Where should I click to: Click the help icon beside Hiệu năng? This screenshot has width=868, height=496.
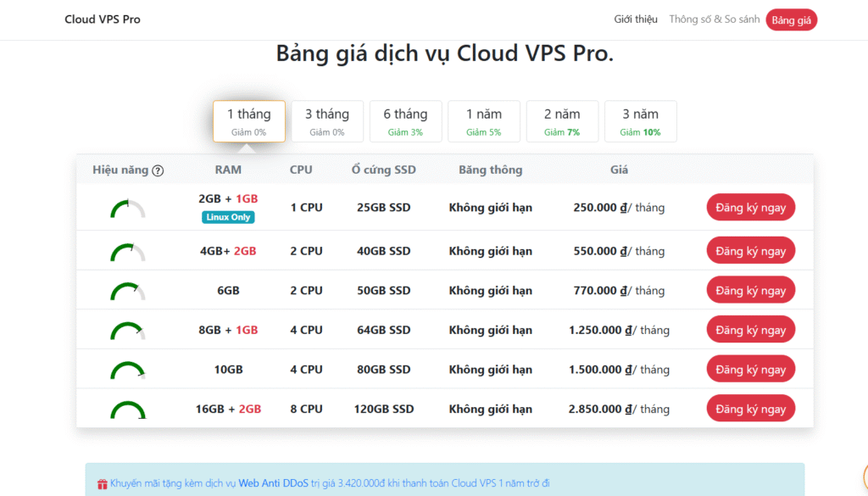pos(158,170)
